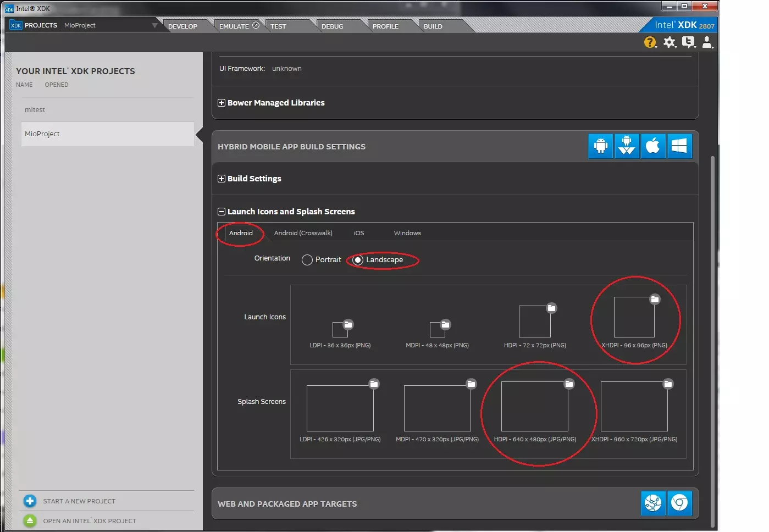Image resolution: width=769 pixels, height=532 pixels.
Task: Select the Android build platform icon
Action: 600,146
